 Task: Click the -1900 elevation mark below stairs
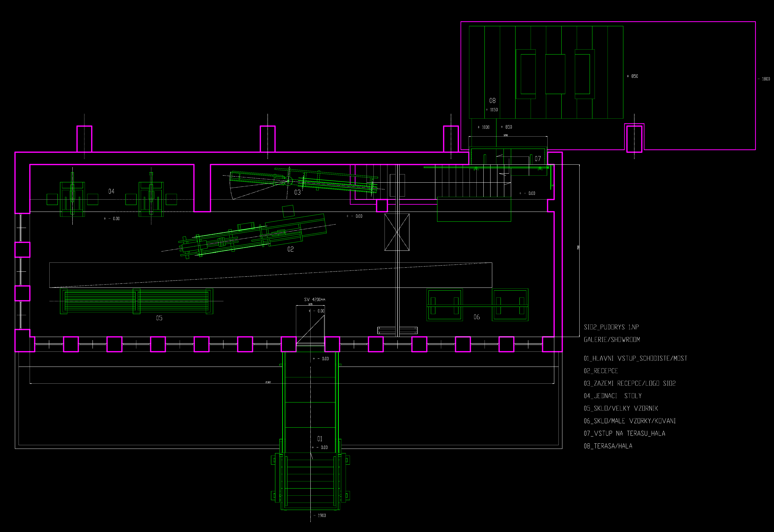320,516
